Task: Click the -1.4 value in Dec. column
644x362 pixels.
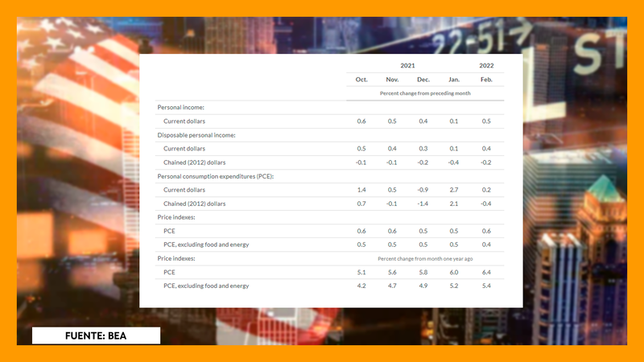Action: coord(423,204)
